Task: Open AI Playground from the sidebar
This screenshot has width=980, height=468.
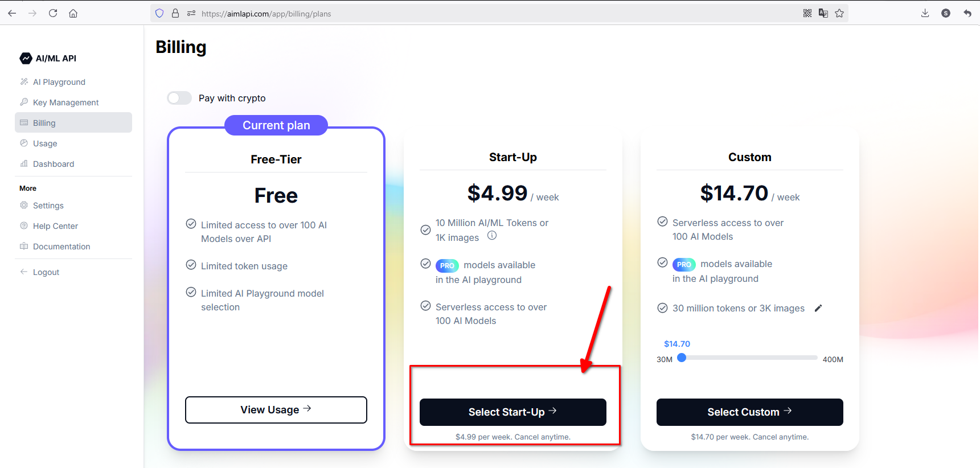Action: coord(59,82)
